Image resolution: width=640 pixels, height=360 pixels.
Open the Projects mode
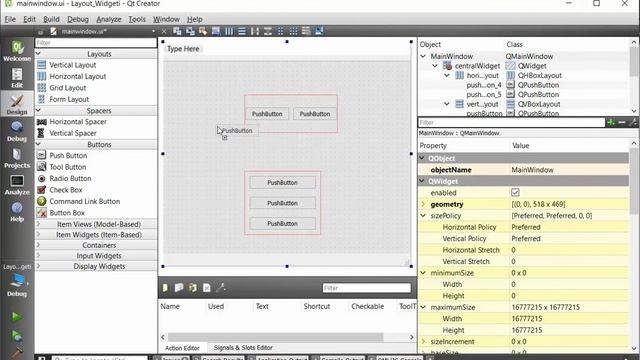pyautogui.click(x=17, y=158)
